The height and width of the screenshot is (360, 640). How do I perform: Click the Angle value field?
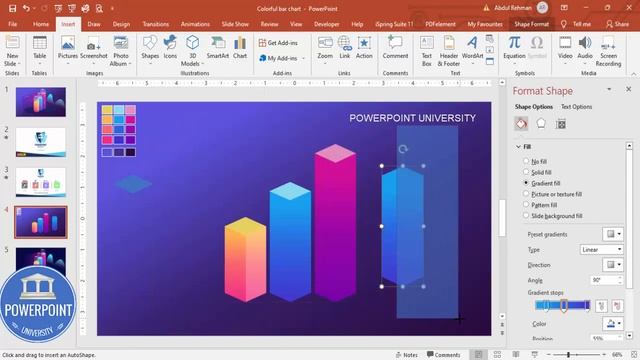click(603, 280)
